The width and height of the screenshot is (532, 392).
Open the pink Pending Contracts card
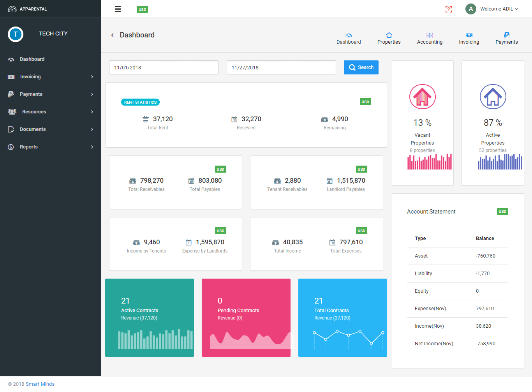click(x=246, y=318)
